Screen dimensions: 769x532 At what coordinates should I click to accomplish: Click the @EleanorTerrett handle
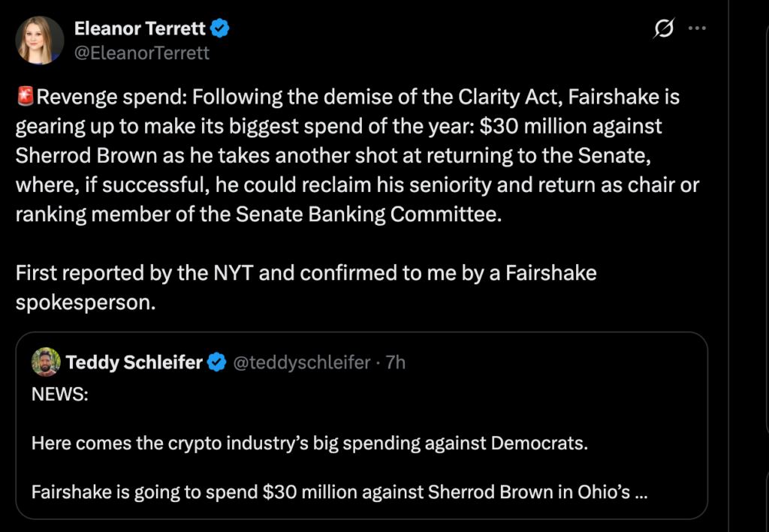142,53
